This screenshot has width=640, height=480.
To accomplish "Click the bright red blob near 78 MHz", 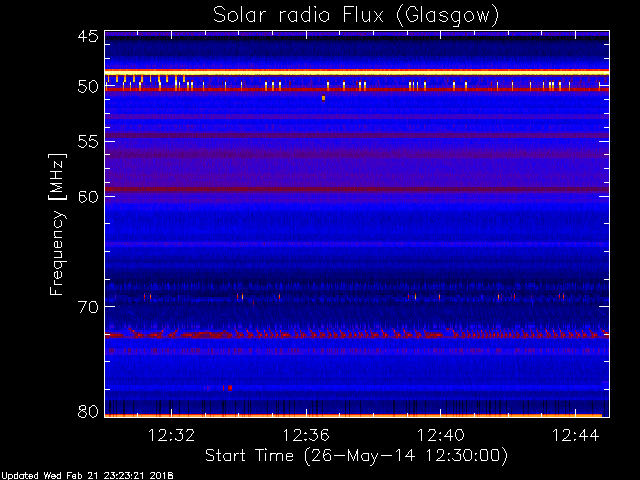I will tap(230, 388).
